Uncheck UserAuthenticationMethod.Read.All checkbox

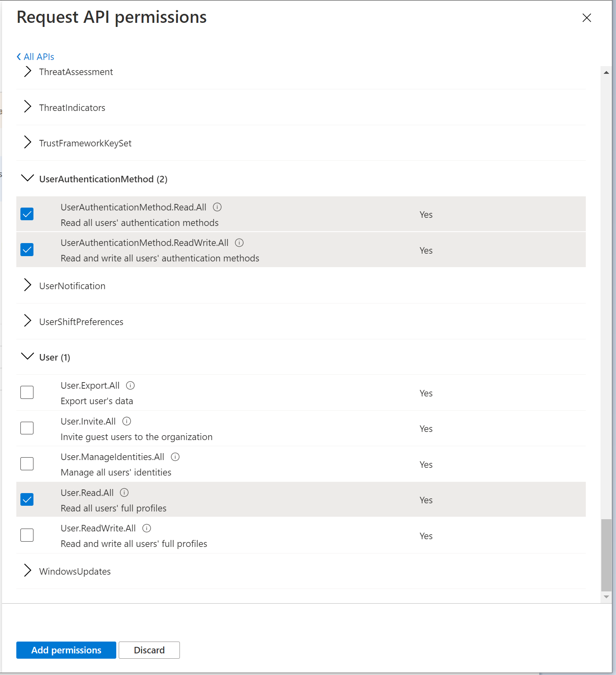27,214
